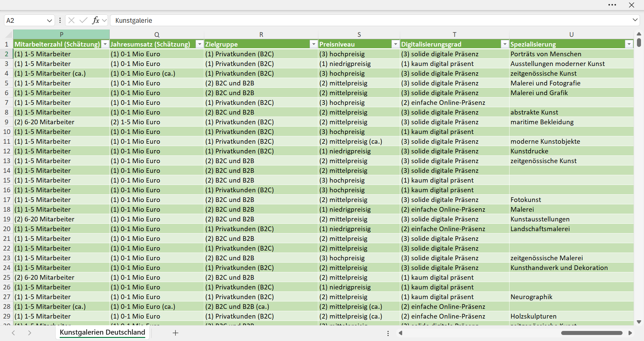The height and width of the screenshot is (341, 644).
Task: Click the horizontal scroll left arrow
Action: [400, 333]
